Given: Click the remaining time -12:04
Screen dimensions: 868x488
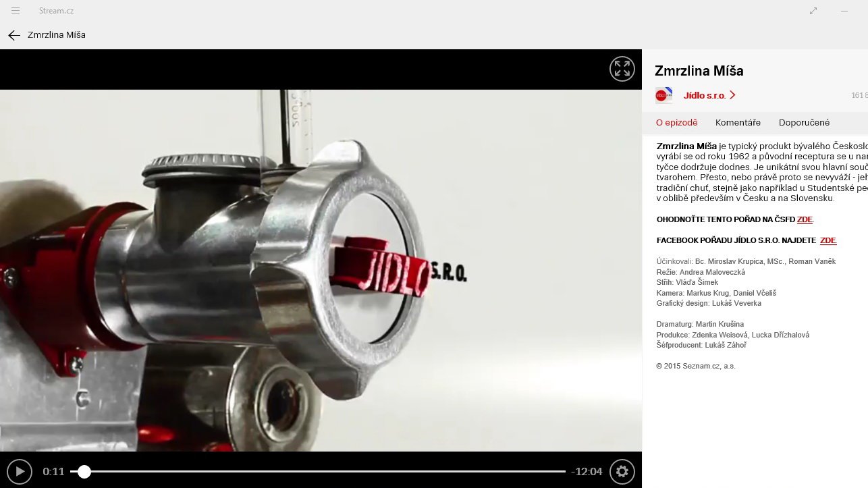Looking at the screenshot, I should (587, 471).
